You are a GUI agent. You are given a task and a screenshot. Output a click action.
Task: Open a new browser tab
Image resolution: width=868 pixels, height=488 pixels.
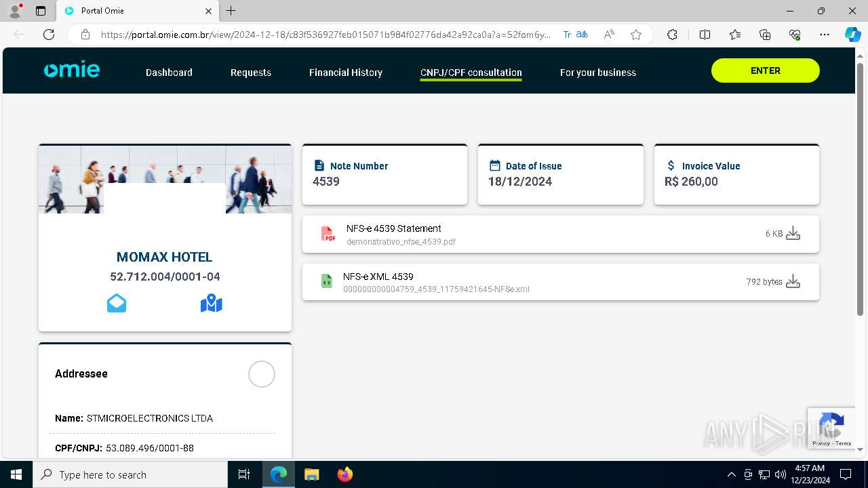231,11
